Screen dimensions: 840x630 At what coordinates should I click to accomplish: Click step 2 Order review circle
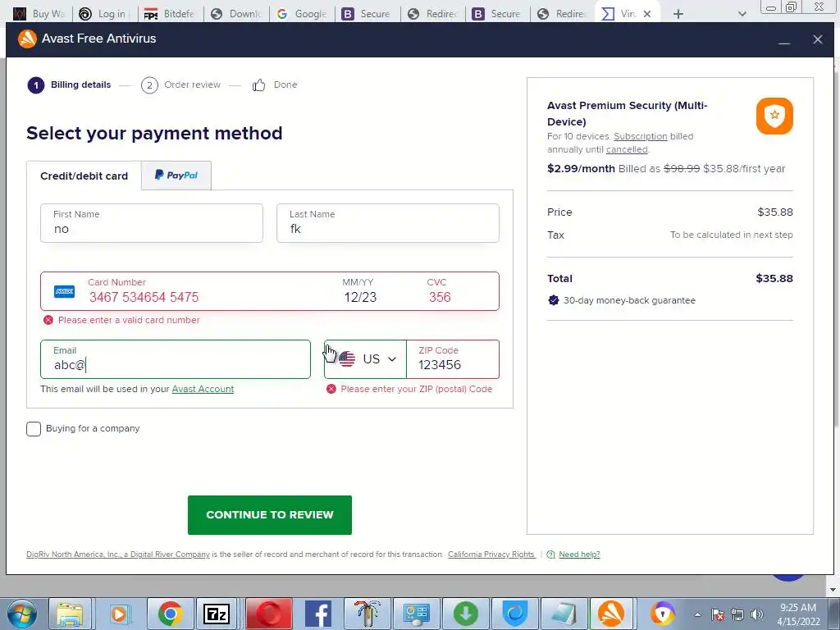(x=149, y=85)
